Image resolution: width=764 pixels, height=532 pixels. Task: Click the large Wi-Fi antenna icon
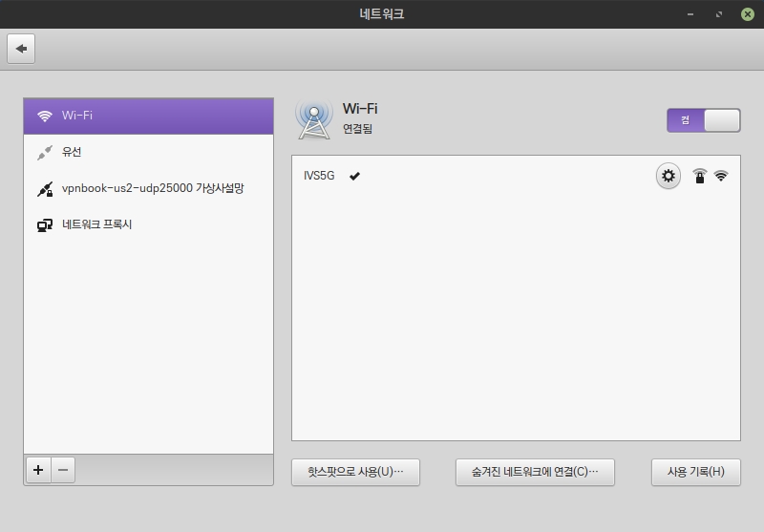point(313,118)
